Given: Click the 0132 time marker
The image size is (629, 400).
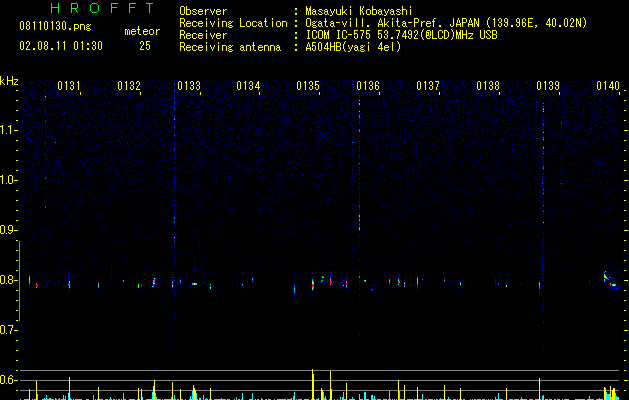Looking at the screenshot, I should point(129,85).
